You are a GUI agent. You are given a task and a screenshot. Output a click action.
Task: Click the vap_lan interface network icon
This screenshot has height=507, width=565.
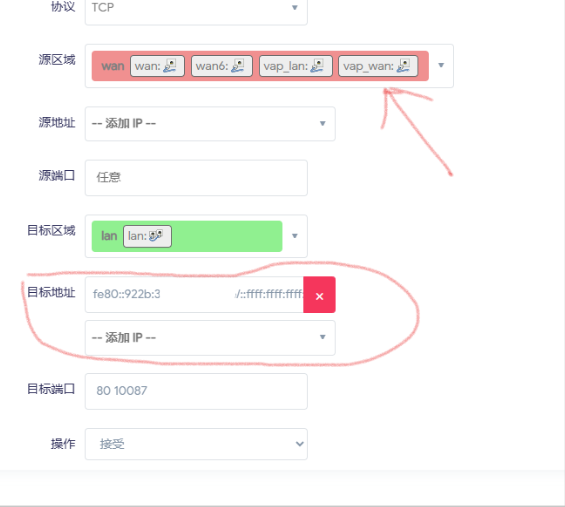coord(317,66)
